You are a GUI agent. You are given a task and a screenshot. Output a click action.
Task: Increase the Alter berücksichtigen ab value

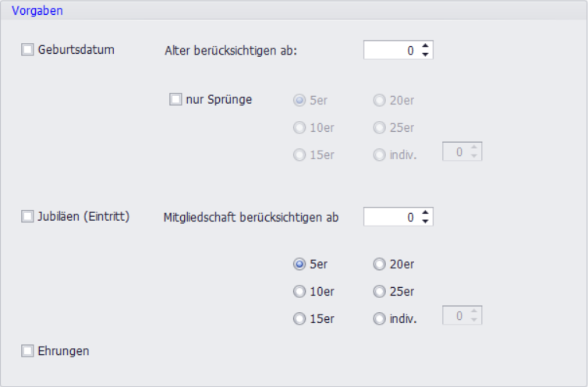click(425, 46)
